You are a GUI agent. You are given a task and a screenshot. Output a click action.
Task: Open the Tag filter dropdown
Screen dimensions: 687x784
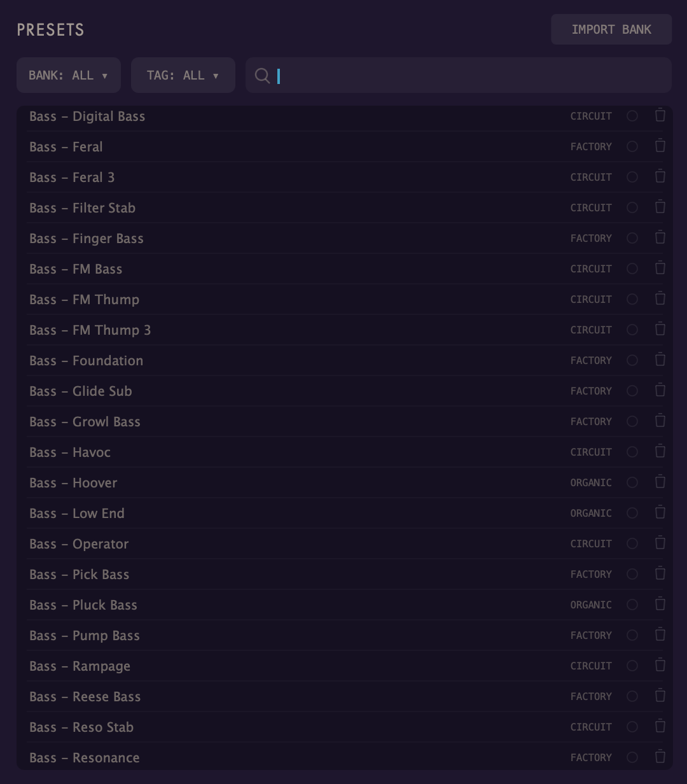(x=183, y=75)
